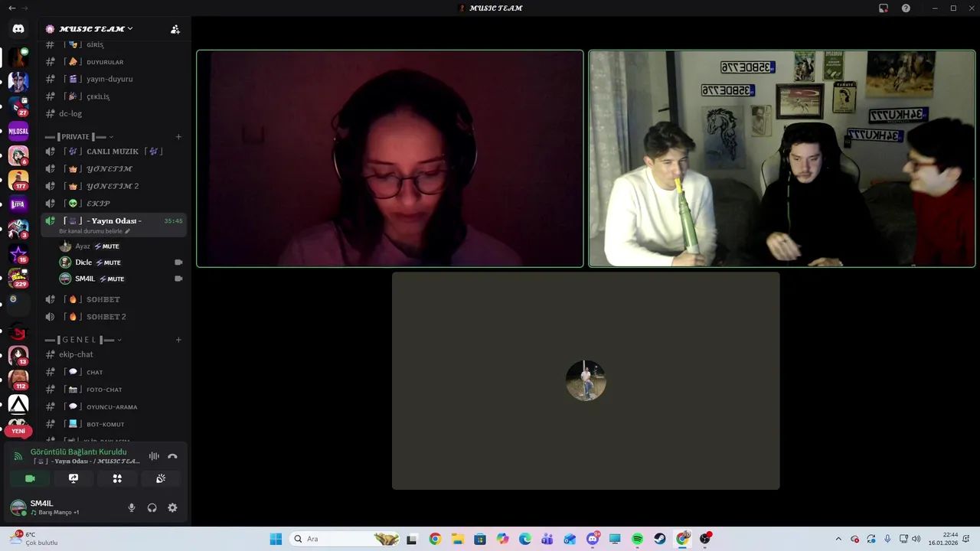Edit the channel status pencil
The height and width of the screenshot is (551, 980).
tap(128, 231)
